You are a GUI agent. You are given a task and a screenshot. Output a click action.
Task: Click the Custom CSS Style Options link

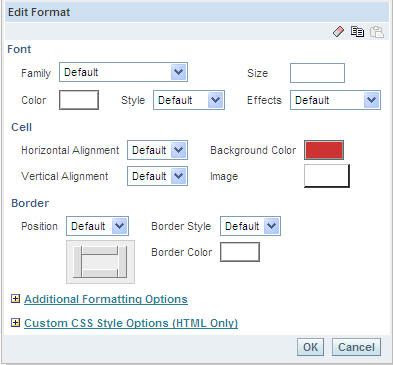[x=131, y=323]
